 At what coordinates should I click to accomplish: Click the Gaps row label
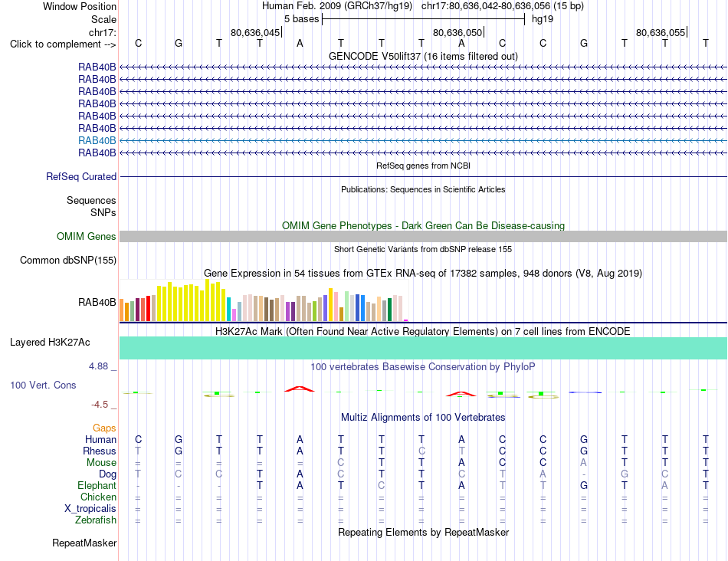(104, 428)
